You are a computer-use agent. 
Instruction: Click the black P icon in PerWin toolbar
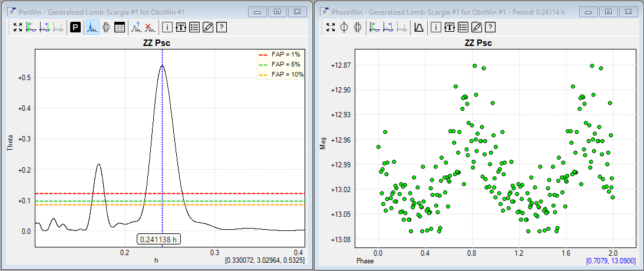pyautogui.click(x=75, y=27)
